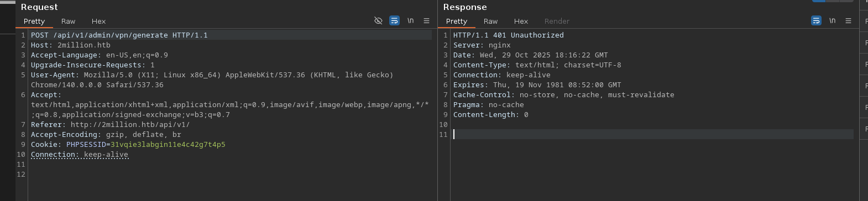The image size is (868, 201).
Task: Click the response Connection: keep-alive header
Action: (x=502, y=75)
